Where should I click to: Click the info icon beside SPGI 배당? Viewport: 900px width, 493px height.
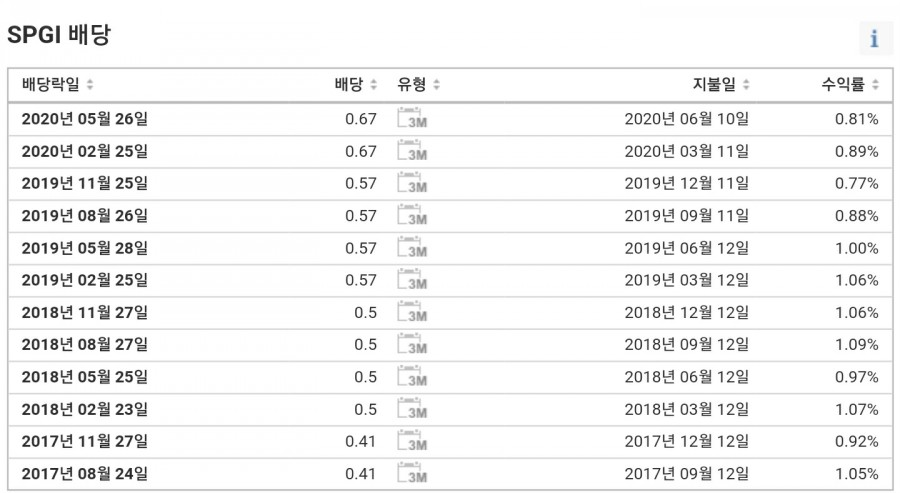(875, 38)
